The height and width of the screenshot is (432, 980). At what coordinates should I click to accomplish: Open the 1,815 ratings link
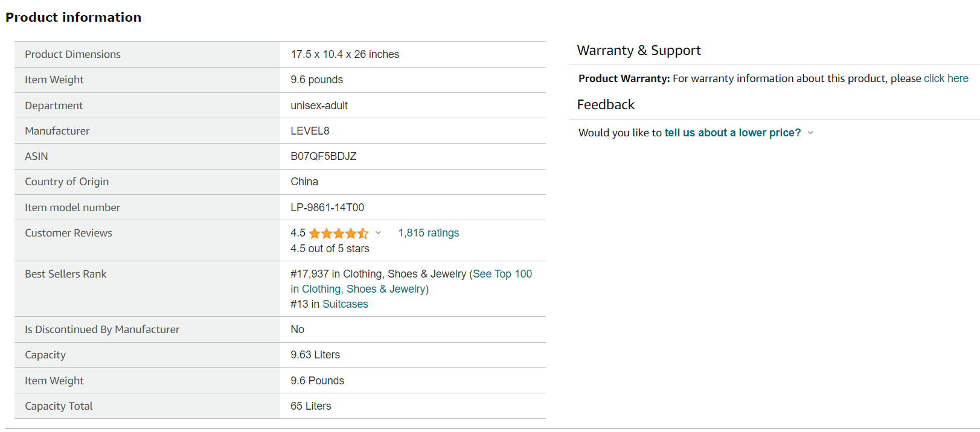pos(428,233)
